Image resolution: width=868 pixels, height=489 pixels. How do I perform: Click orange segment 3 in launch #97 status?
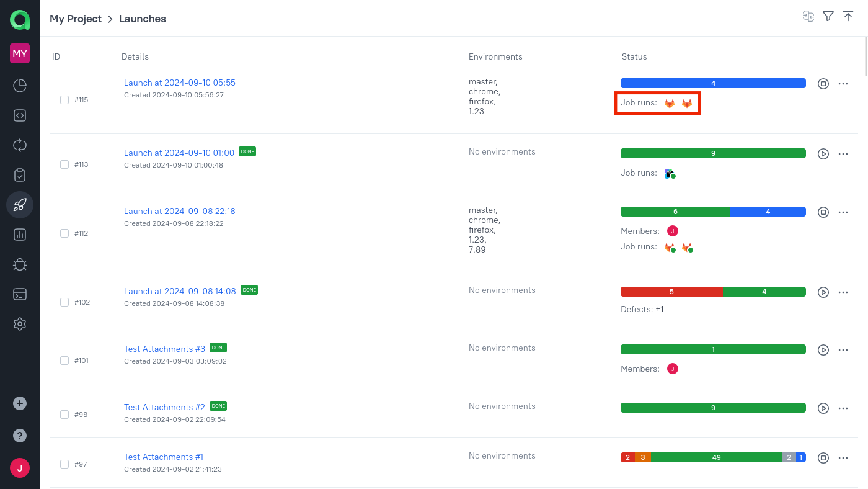(643, 457)
